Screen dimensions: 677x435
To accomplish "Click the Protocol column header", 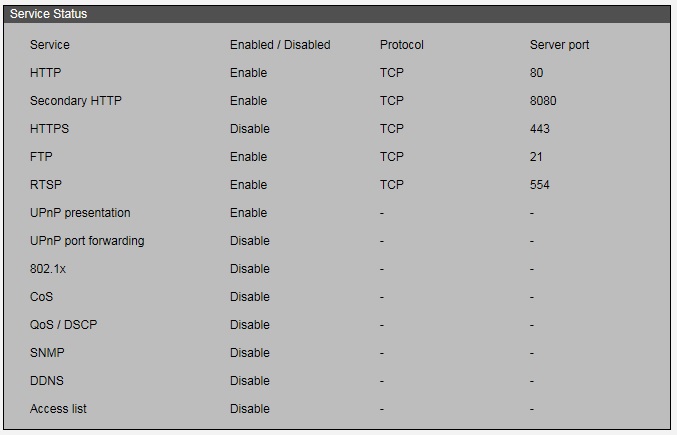I will (x=402, y=45).
